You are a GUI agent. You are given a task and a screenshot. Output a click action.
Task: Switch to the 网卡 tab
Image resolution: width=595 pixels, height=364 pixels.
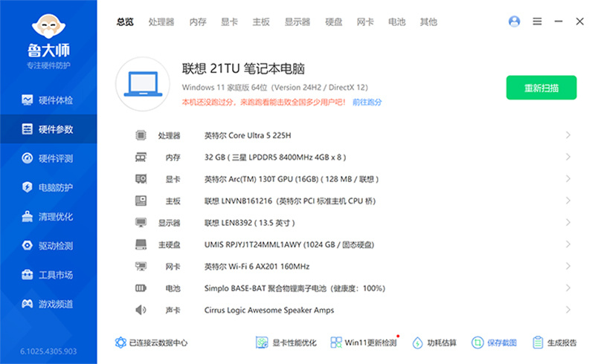(365, 22)
